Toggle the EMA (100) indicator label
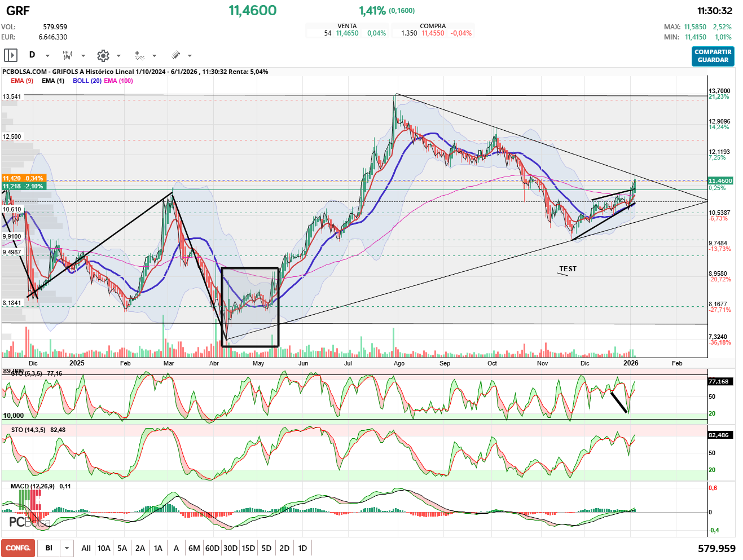 [x=118, y=81]
